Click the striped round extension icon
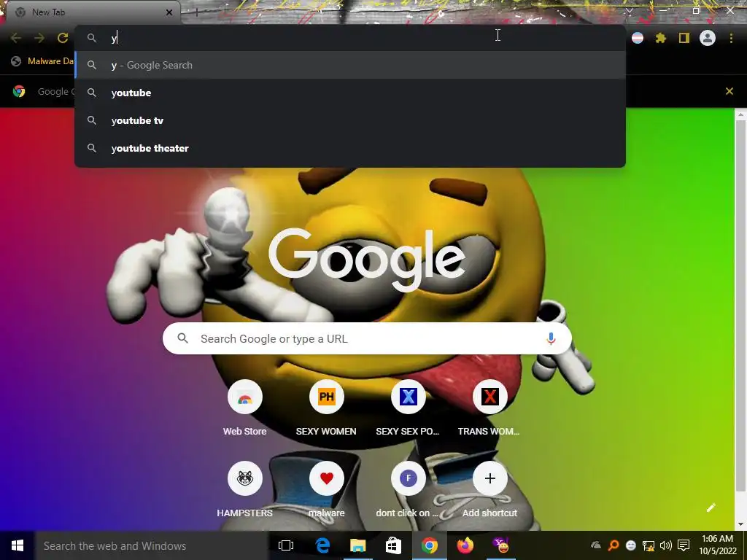 pyautogui.click(x=638, y=38)
